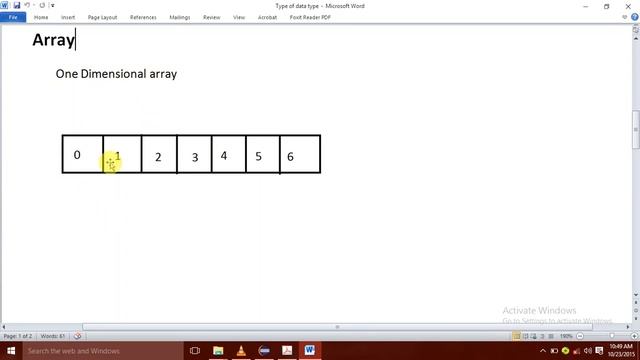The width and height of the screenshot is (640, 360).
Task: Toggle the ruler button above scrollbar
Action: (636, 30)
